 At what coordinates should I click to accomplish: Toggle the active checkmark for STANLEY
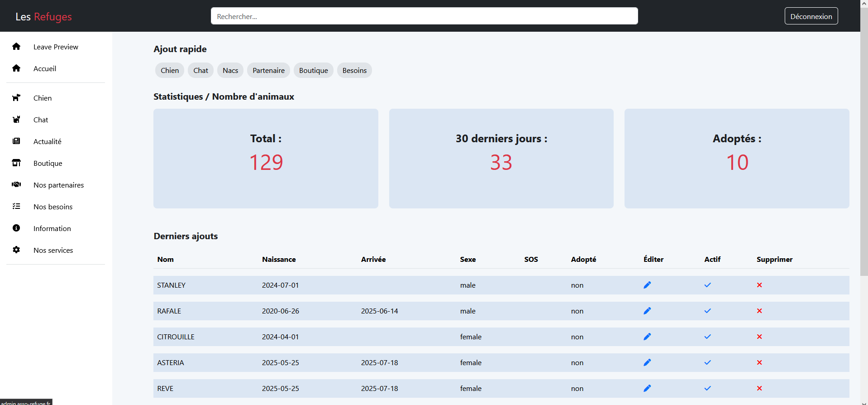(x=707, y=285)
